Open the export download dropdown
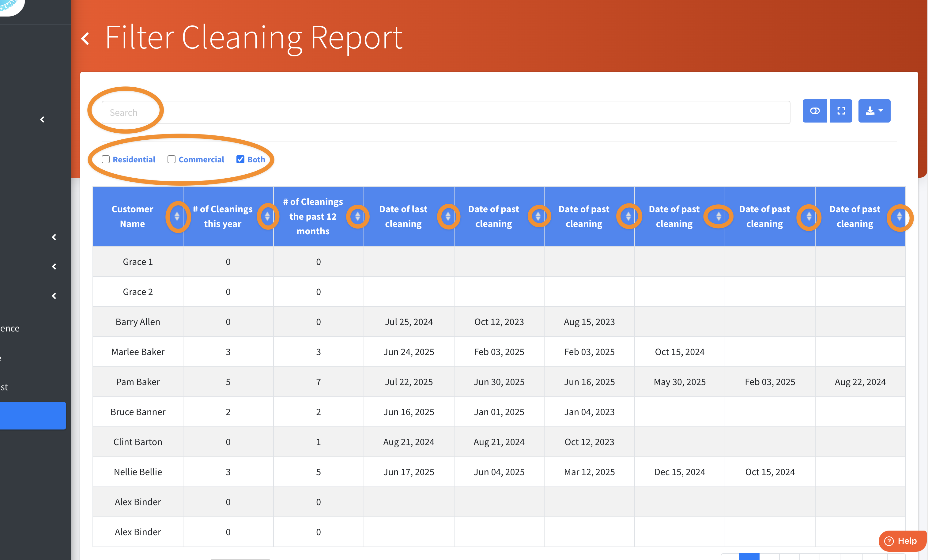Image resolution: width=928 pixels, height=560 pixels. pyautogui.click(x=874, y=111)
